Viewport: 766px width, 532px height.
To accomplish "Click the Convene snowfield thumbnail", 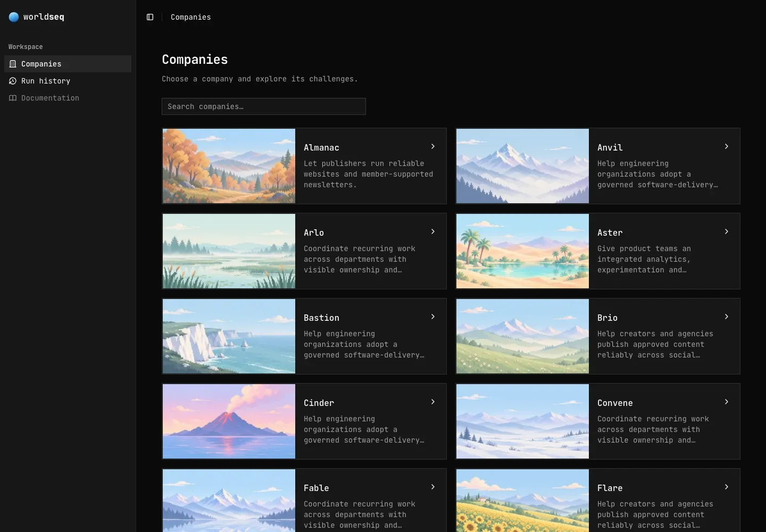I will (x=522, y=421).
